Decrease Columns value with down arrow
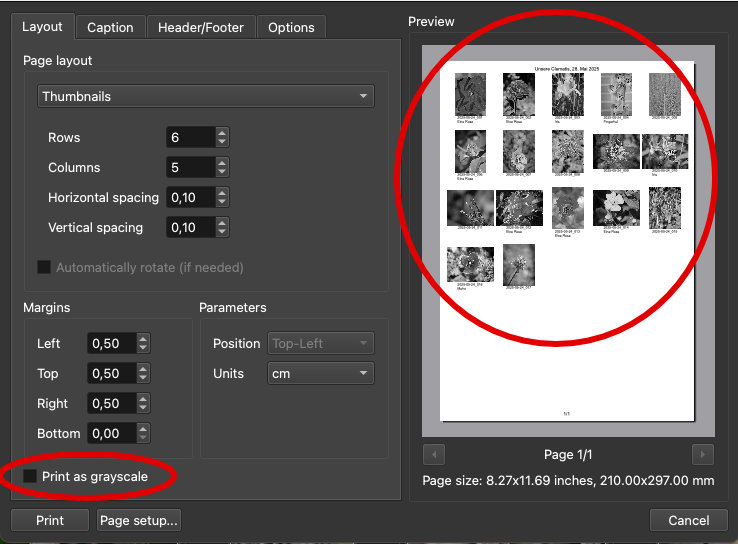 [x=222, y=172]
